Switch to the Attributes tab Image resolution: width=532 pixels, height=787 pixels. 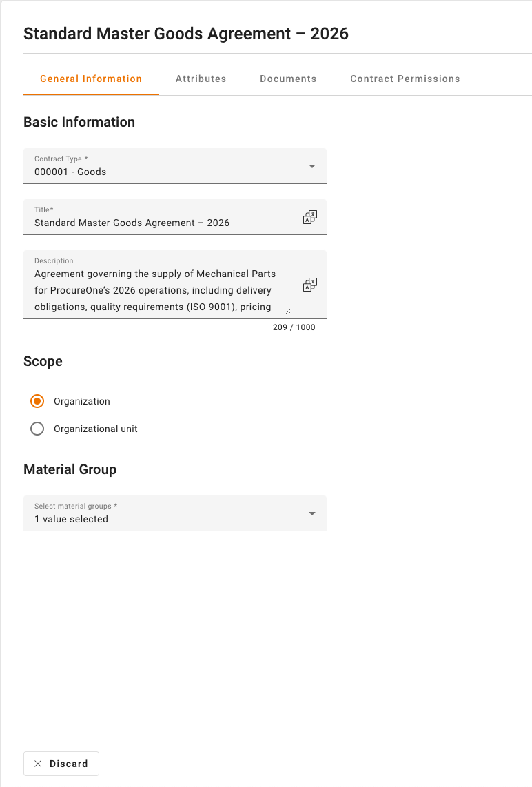[201, 79]
